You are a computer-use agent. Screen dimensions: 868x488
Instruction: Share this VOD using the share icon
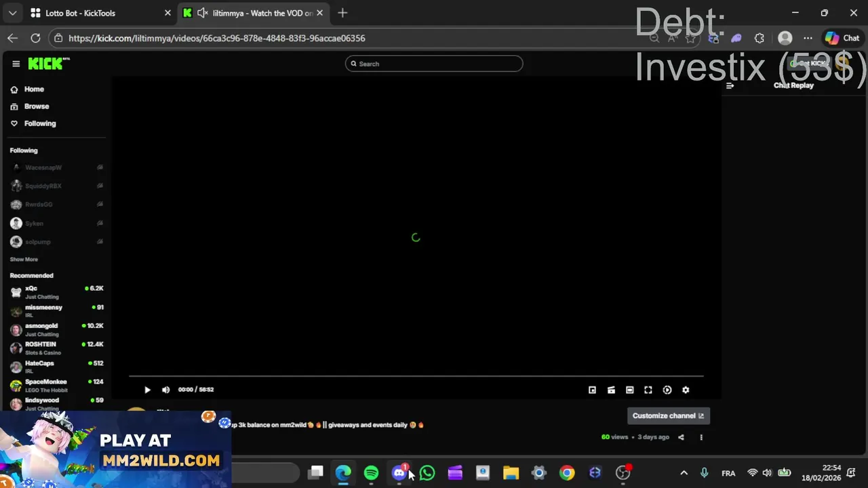[682, 437]
